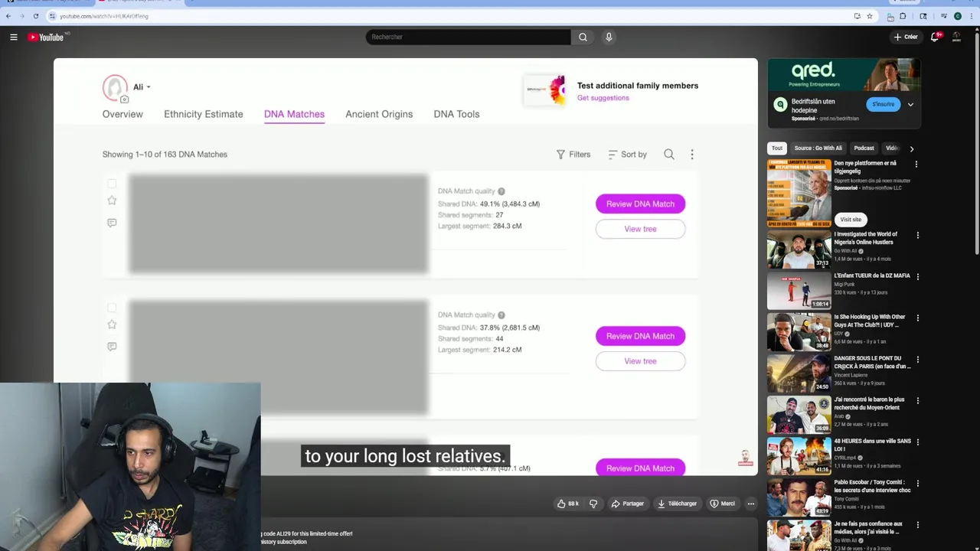Click the S'inscrire button on Qred ad

[x=883, y=104]
